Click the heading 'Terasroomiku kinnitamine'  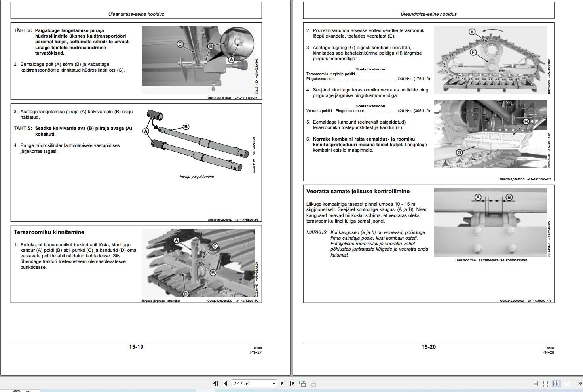coord(49,232)
